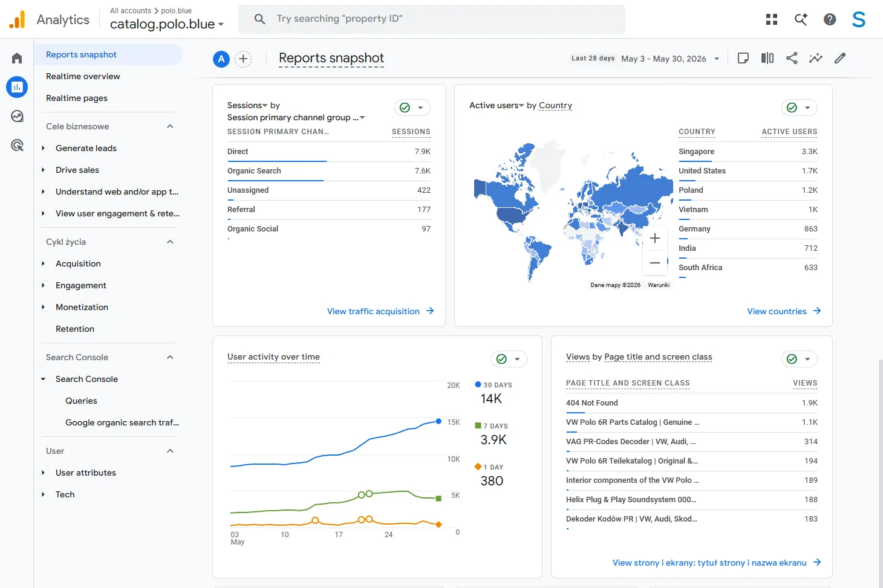Open the Explore icon in left rail
The height and width of the screenshot is (588, 883).
[17, 116]
